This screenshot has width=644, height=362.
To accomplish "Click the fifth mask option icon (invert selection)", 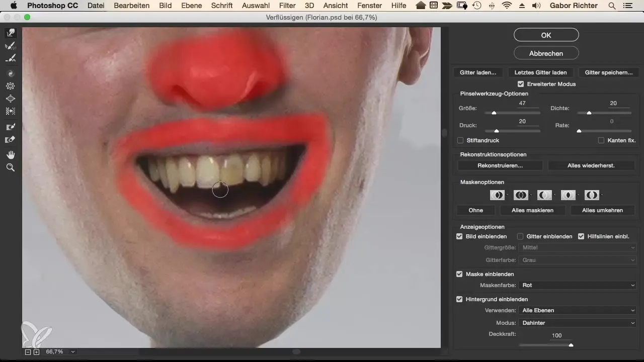I will (592, 195).
